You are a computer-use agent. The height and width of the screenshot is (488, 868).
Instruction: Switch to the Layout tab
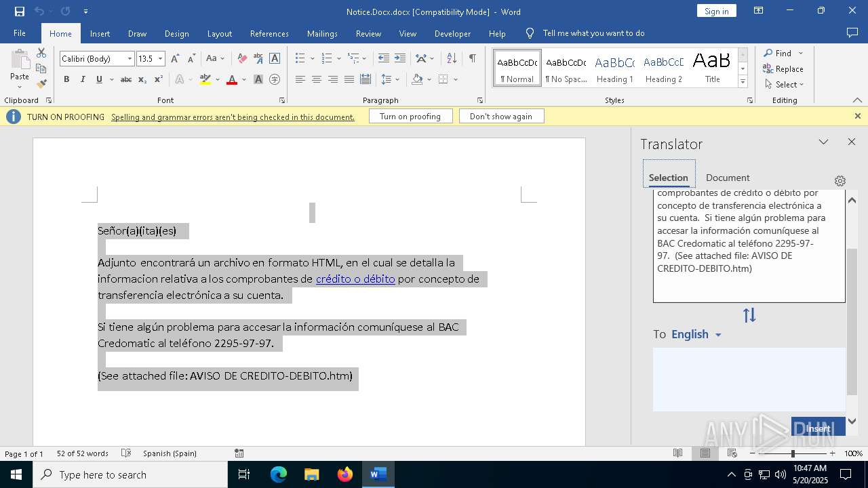pyautogui.click(x=220, y=33)
